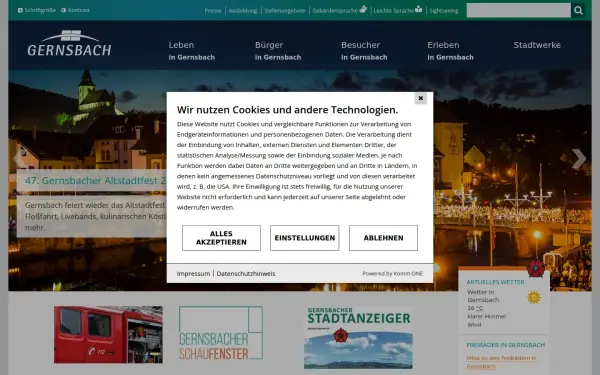Click the red rose emblem above weather box
This screenshot has width=600, height=375.
tap(536, 268)
